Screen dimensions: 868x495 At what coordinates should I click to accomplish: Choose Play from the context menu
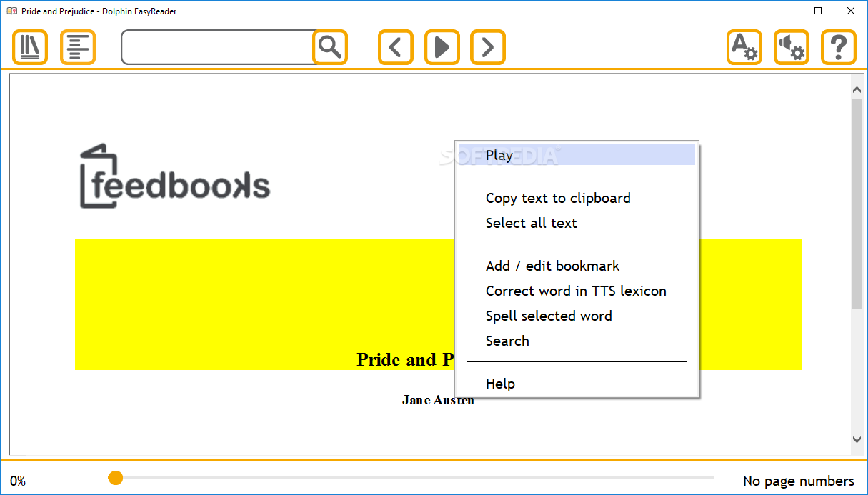click(577, 155)
